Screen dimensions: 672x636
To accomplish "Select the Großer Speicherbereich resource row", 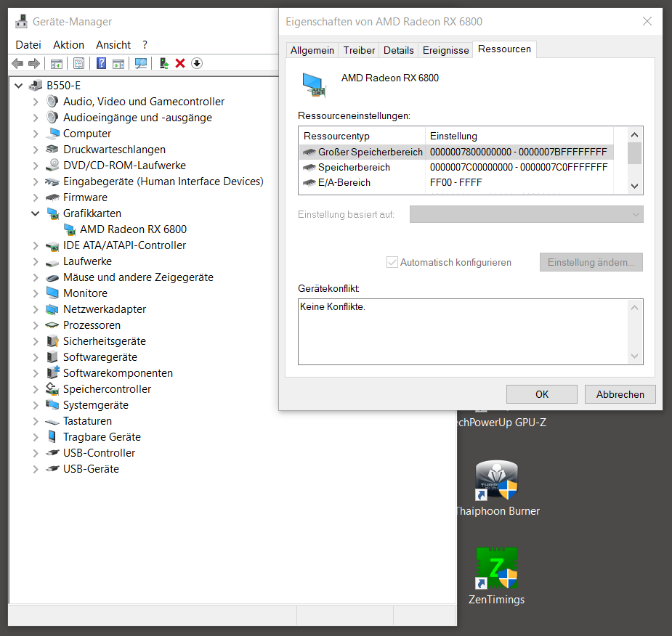I will pos(456,152).
